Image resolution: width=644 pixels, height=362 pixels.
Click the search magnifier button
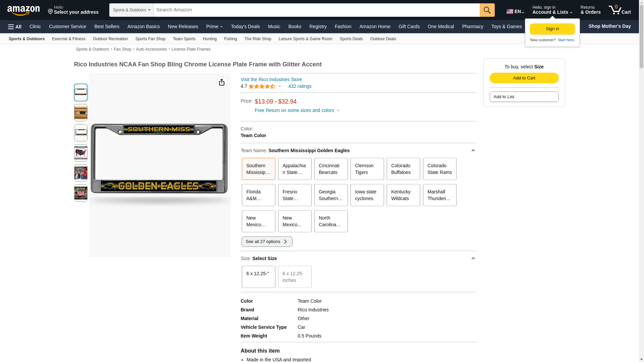pyautogui.click(x=487, y=10)
